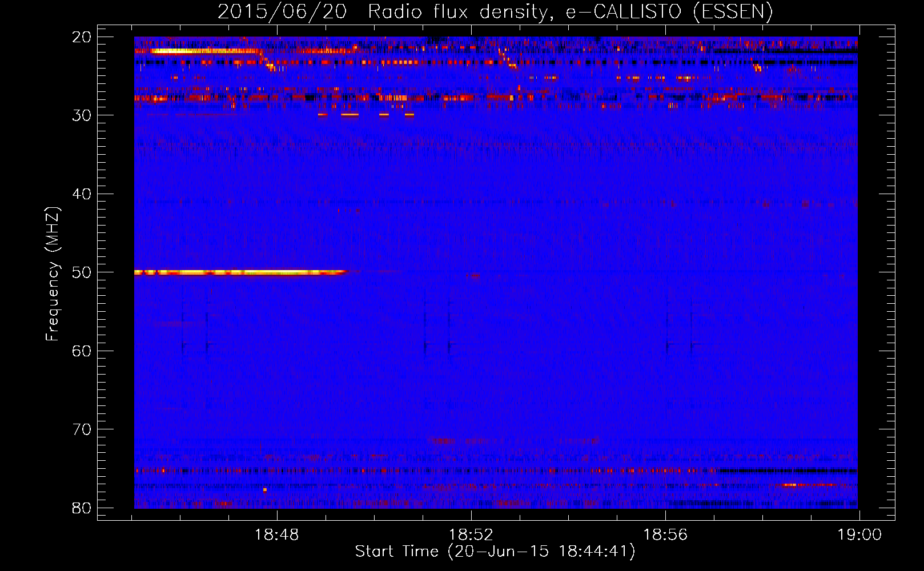Click the 50 MHz frequency label
Image resolution: width=924 pixels, height=571 pixels.
(x=82, y=272)
